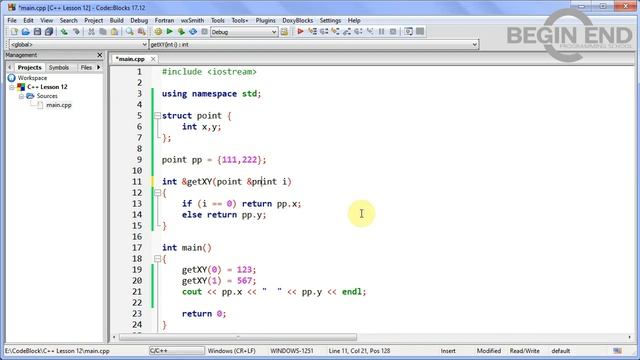Click the green Run arrow icon
640x360 pixels.
[169, 32]
